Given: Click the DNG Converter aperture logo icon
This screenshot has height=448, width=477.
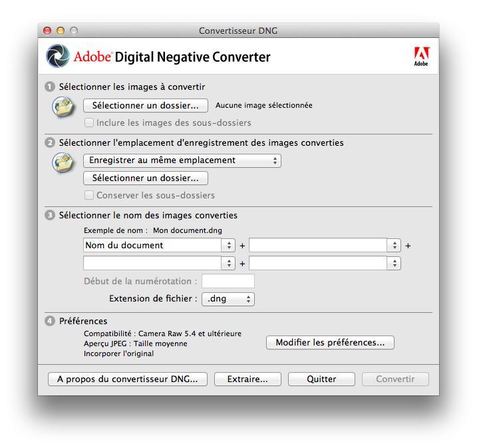Looking at the screenshot, I should click(58, 56).
